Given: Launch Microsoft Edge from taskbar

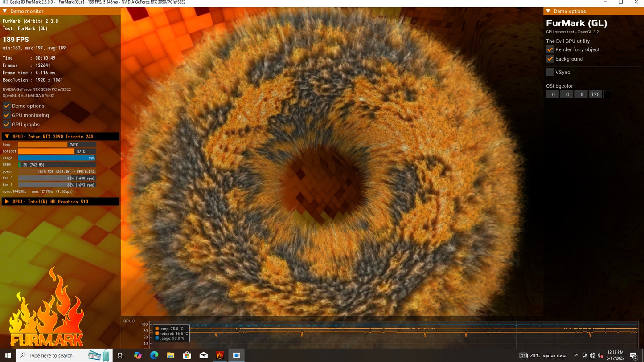Looking at the screenshot, I should pyautogui.click(x=154, y=355).
